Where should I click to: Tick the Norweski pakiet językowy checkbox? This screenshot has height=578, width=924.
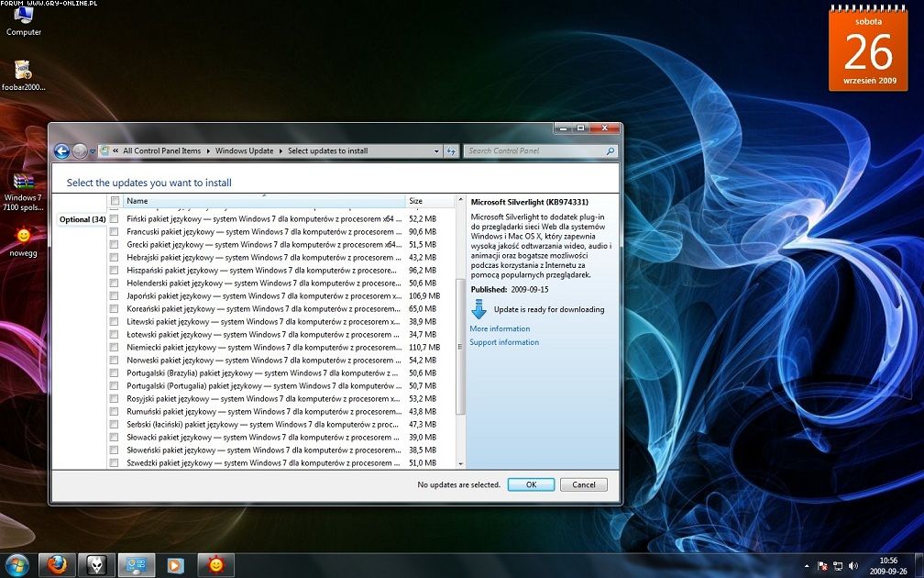point(114,360)
